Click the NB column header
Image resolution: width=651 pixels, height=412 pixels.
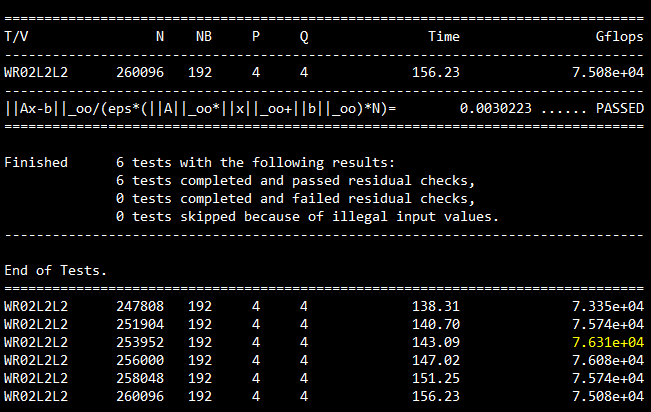click(x=205, y=36)
